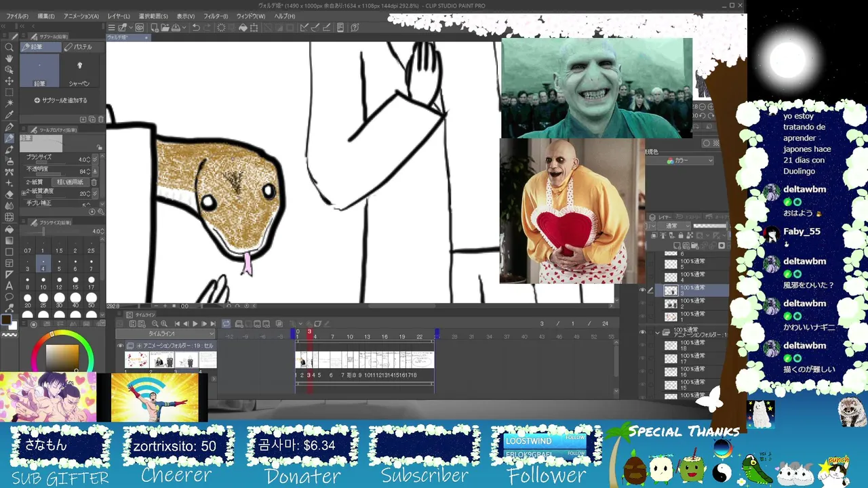This screenshot has height=488, width=868.
Task: Open the ファイル(F) menu
Action: [x=17, y=16]
